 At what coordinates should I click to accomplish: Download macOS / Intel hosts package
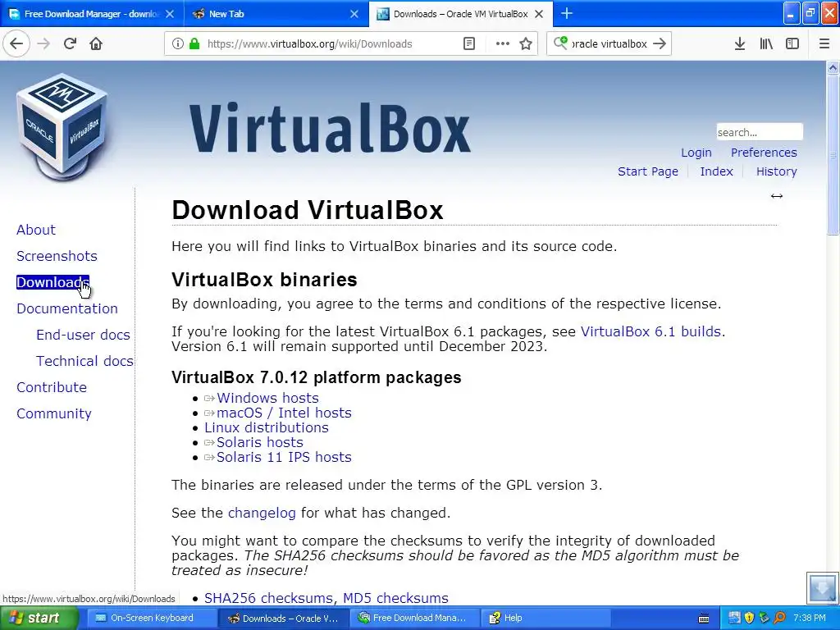284,413
